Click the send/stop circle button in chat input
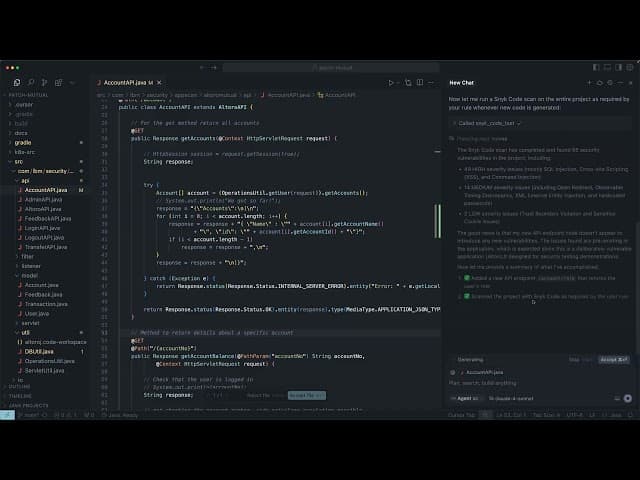640x480 pixels. point(626,398)
